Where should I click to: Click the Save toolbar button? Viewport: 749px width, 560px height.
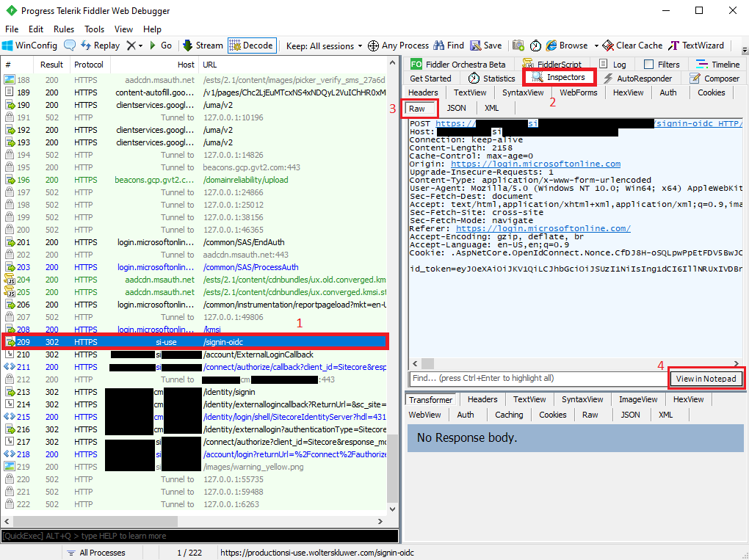click(x=486, y=46)
